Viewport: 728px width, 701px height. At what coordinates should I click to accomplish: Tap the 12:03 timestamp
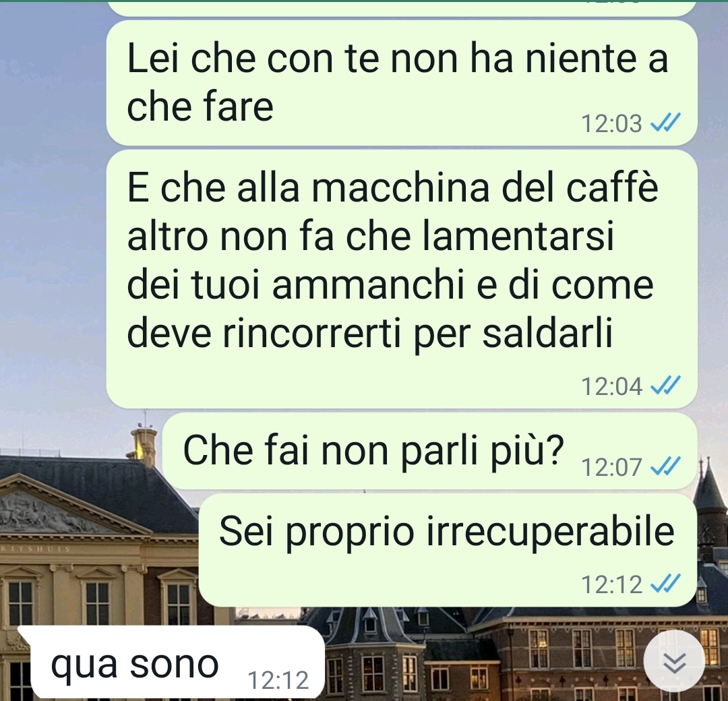coord(611,124)
